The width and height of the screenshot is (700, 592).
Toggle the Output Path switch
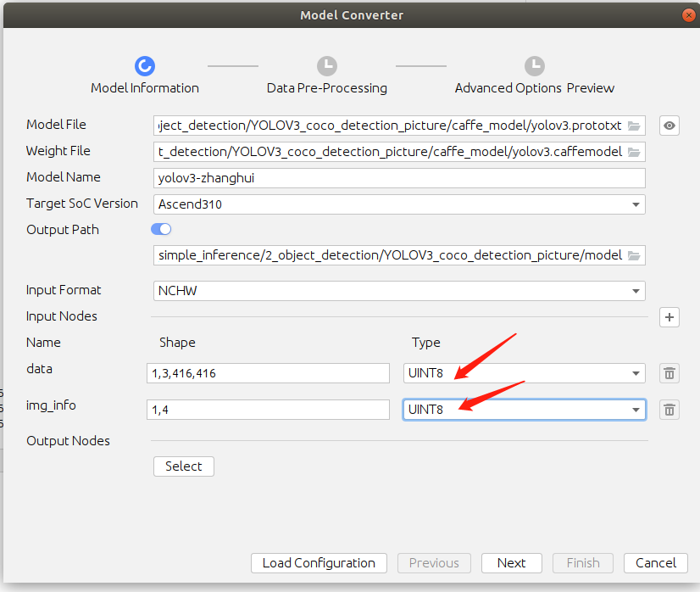pos(161,229)
